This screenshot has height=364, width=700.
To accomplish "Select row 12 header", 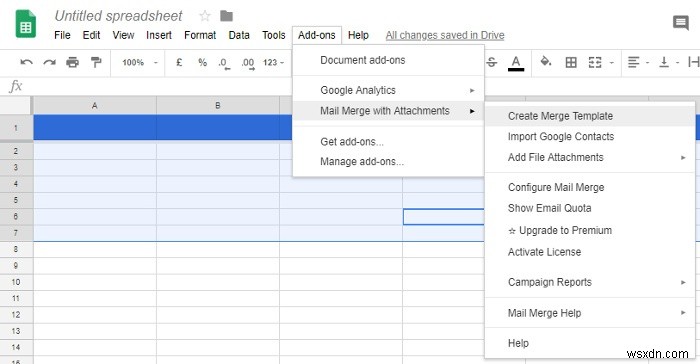I will (x=16, y=315).
